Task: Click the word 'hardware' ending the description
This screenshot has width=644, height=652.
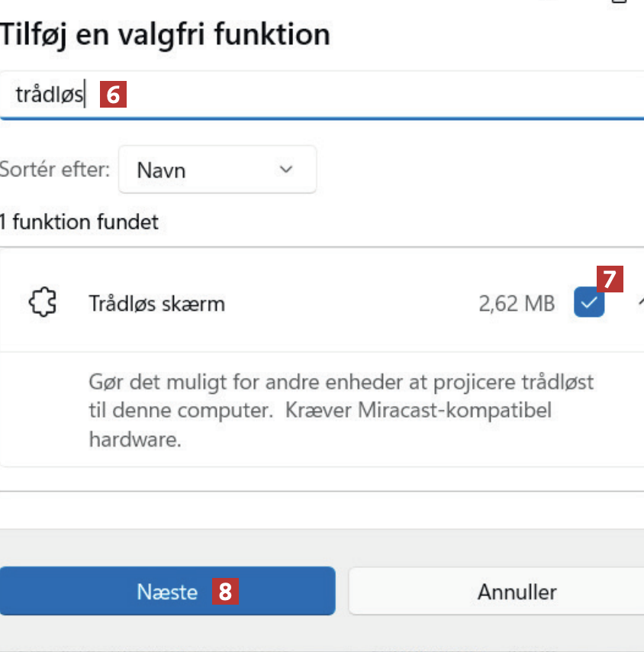Action: pos(134,440)
